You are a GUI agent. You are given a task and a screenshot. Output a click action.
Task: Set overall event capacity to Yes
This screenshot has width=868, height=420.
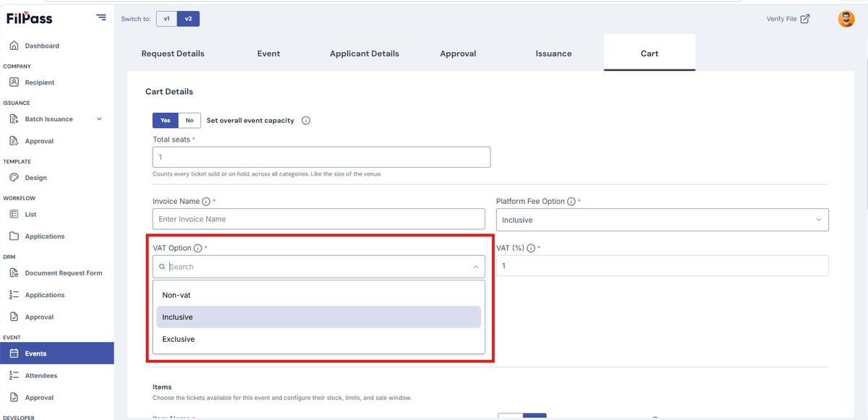tap(166, 121)
